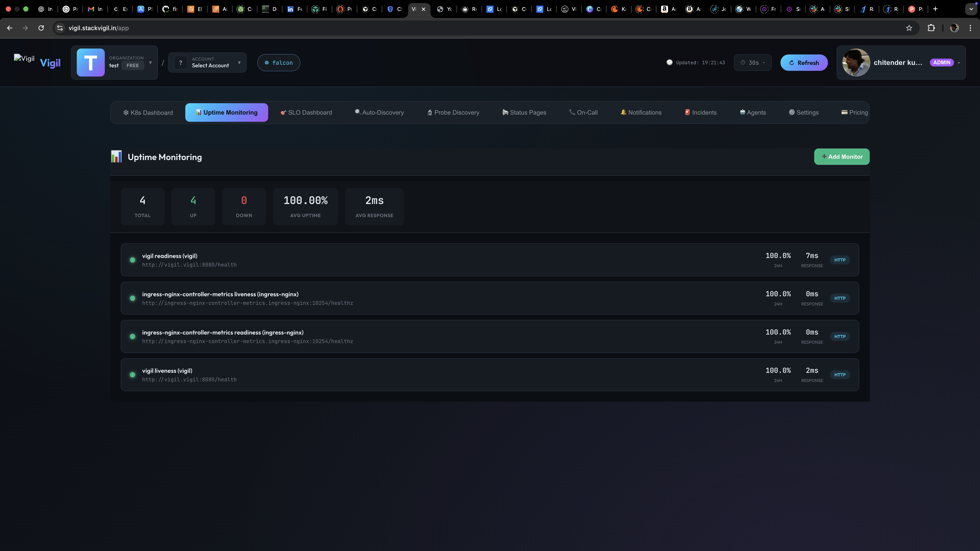This screenshot has width=980, height=551.
Task: Open the 30s refresh interval dropdown
Action: [752, 62]
